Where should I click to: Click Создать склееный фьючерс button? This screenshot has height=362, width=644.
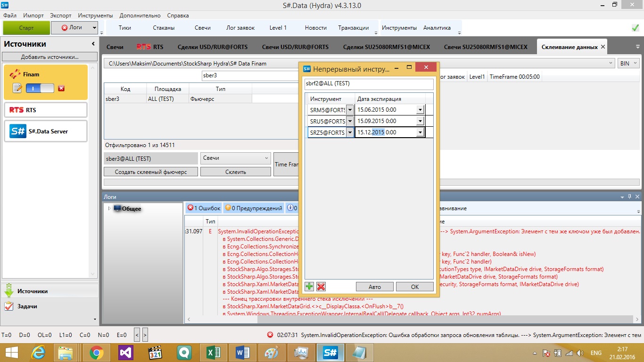click(x=151, y=172)
